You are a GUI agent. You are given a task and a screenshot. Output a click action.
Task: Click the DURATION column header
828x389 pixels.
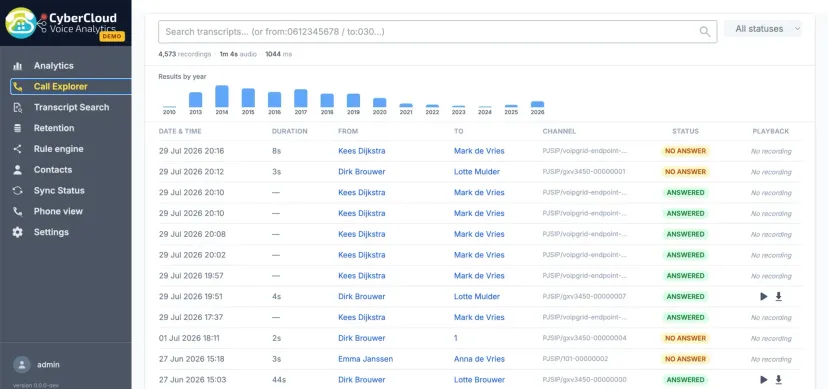coord(289,131)
